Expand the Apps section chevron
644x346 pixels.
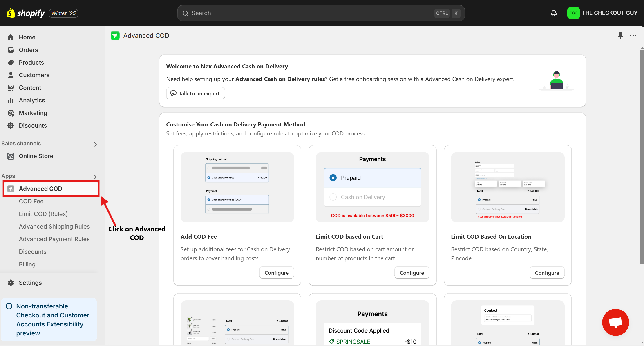tap(95, 177)
